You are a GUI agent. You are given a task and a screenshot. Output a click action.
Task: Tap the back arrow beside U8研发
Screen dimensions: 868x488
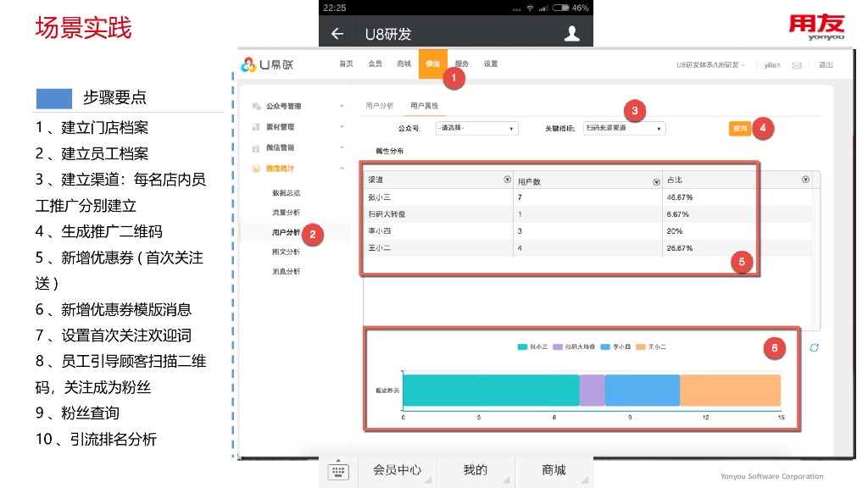click(337, 34)
